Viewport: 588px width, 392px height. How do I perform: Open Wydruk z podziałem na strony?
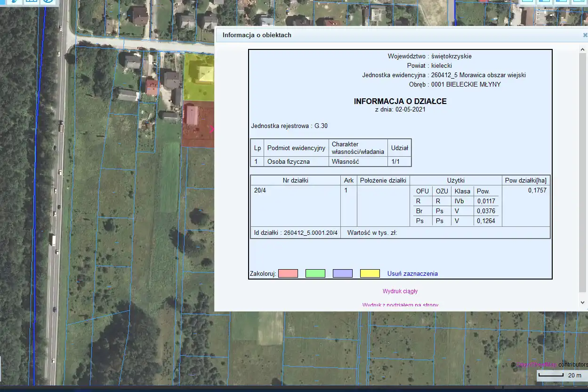(x=400, y=305)
